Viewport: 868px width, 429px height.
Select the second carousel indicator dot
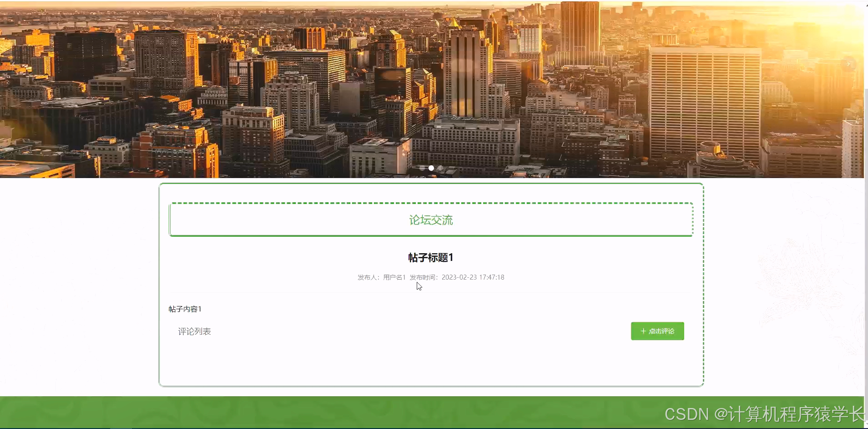click(x=439, y=168)
